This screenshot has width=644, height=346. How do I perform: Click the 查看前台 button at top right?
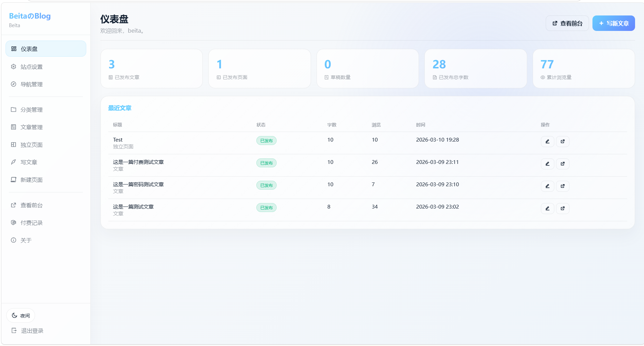(x=567, y=23)
